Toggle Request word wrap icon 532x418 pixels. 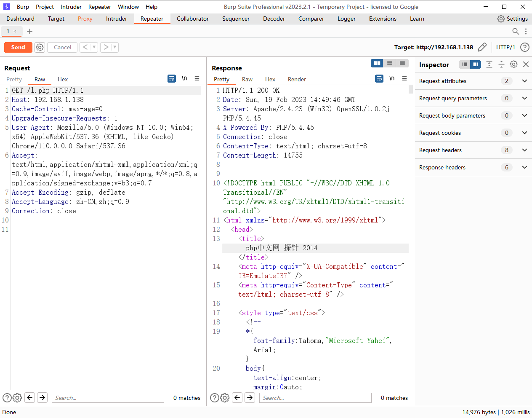click(172, 78)
